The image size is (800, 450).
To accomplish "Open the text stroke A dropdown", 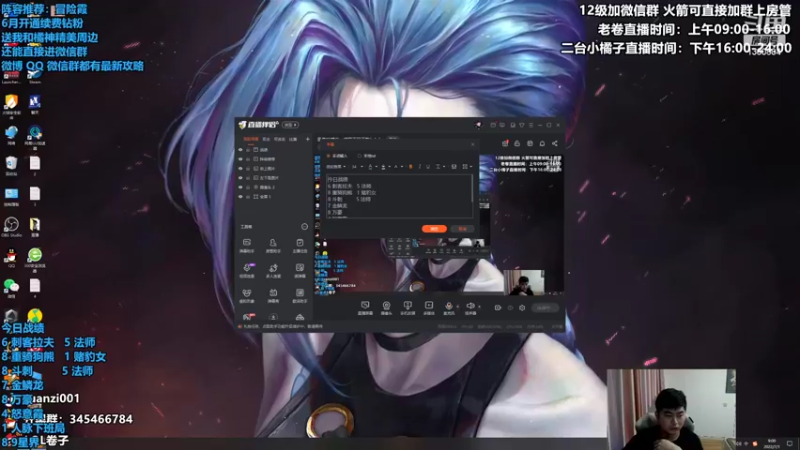I will [x=402, y=166].
